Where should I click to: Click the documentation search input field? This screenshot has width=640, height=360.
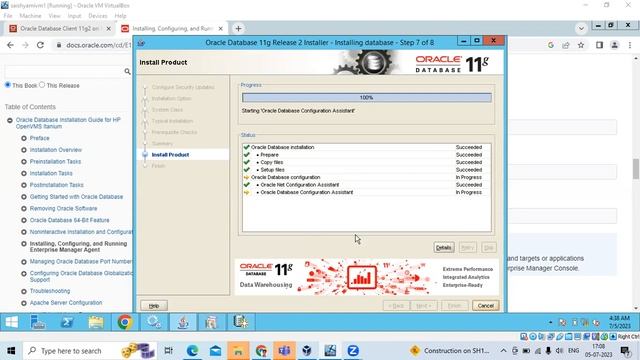point(64,71)
